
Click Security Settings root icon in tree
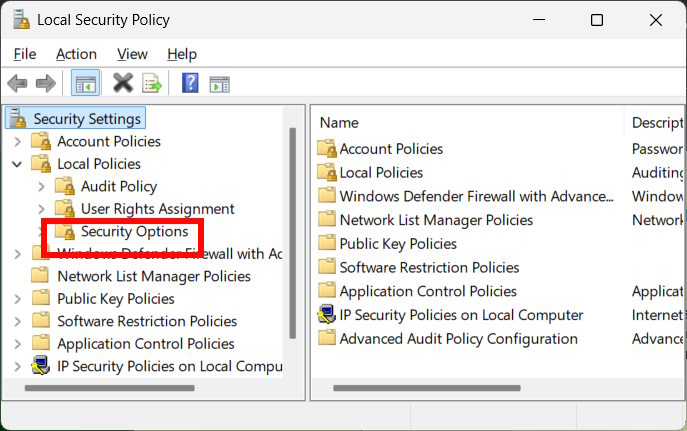point(18,118)
